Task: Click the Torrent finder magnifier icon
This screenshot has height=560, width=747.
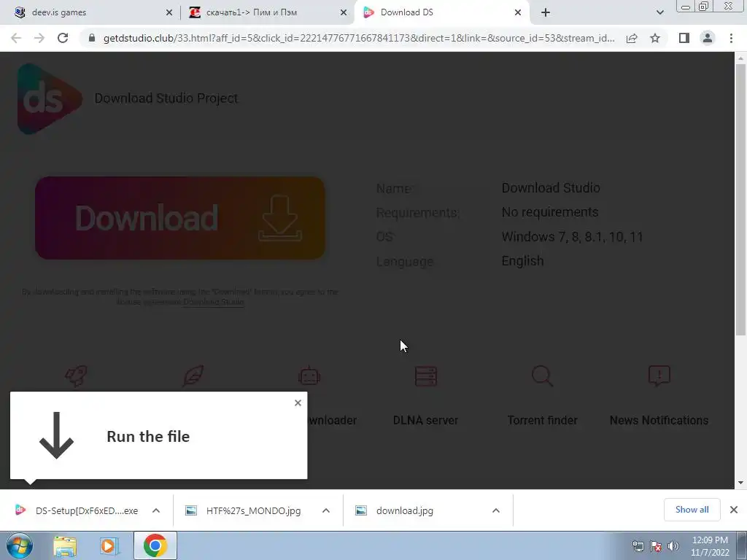Action: 542,376
